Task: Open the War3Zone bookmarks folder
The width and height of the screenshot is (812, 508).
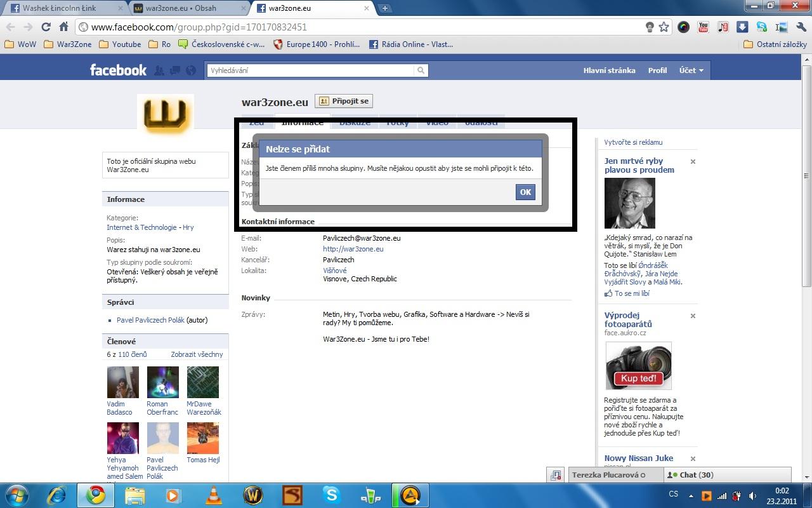Action: coord(68,44)
